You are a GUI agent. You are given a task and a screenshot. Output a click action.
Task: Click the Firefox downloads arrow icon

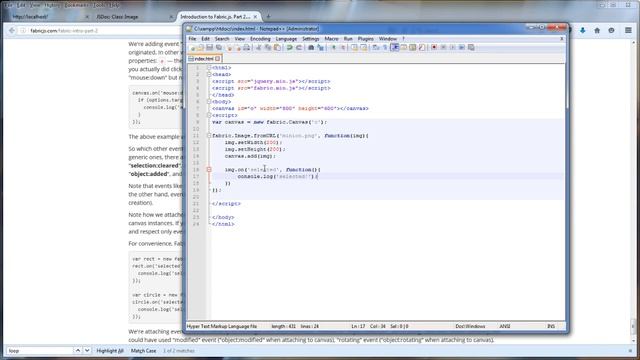click(x=582, y=31)
